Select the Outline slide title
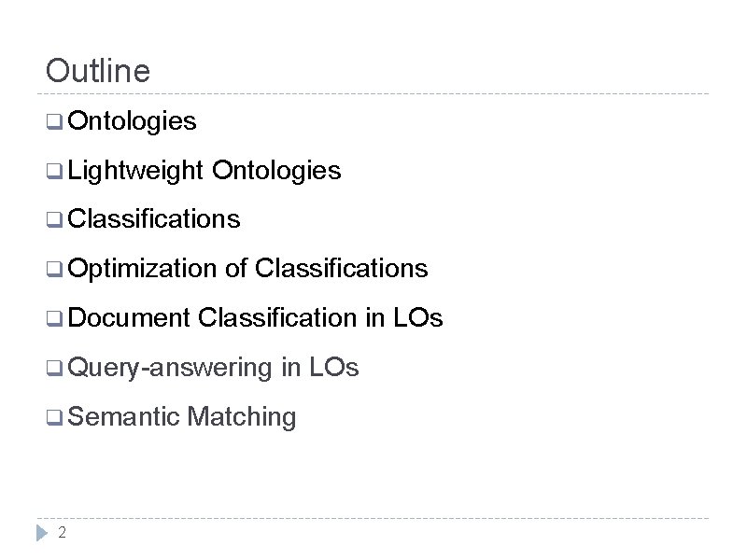Image resolution: width=747 pixels, height=560 pixels. (x=97, y=70)
